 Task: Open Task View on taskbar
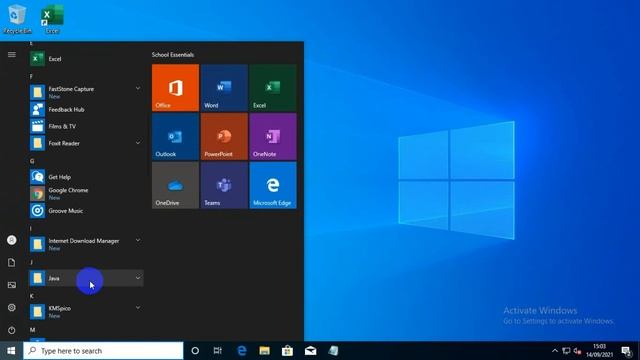218,351
